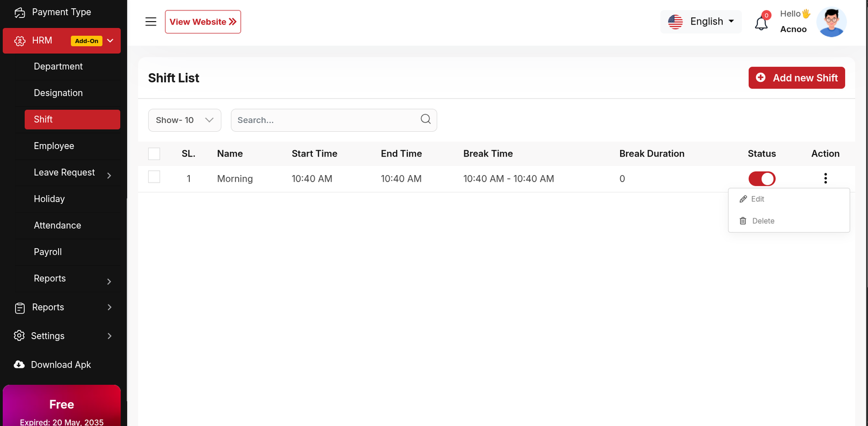Open the three-dot action menu
Image resolution: width=868 pixels, height=426 pixels.
[x=825, y=178]
